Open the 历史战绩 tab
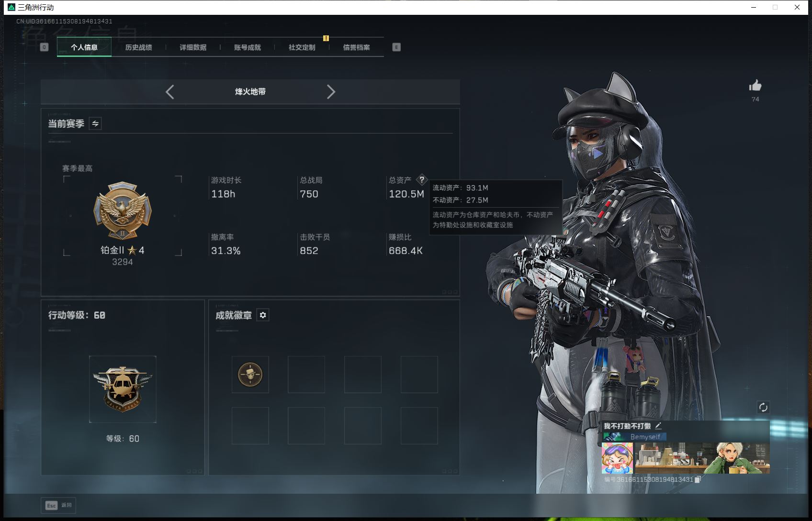 (x=138, y=47)
